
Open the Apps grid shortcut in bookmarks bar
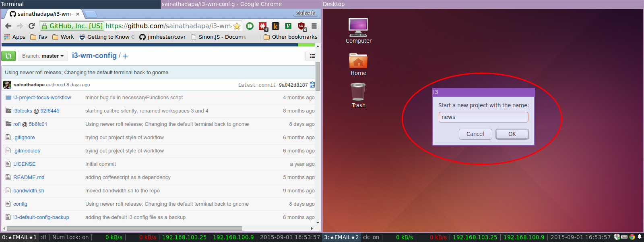click(x=15, y=37)
